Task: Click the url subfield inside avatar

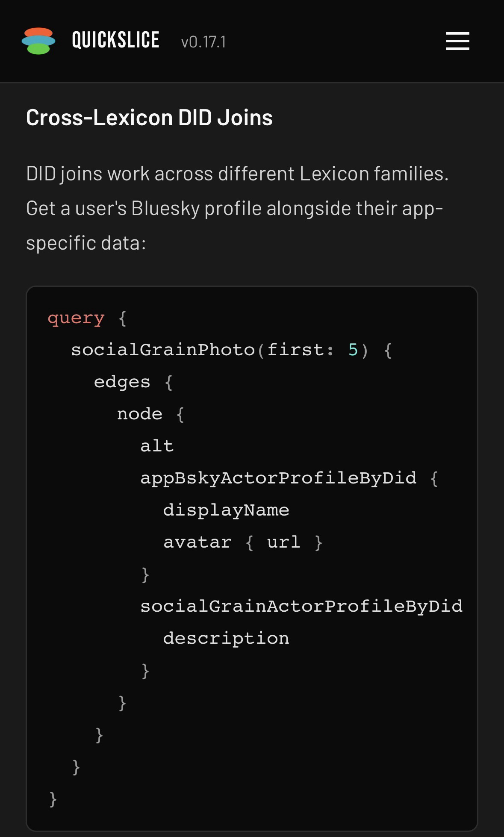Action: point(283,542)
